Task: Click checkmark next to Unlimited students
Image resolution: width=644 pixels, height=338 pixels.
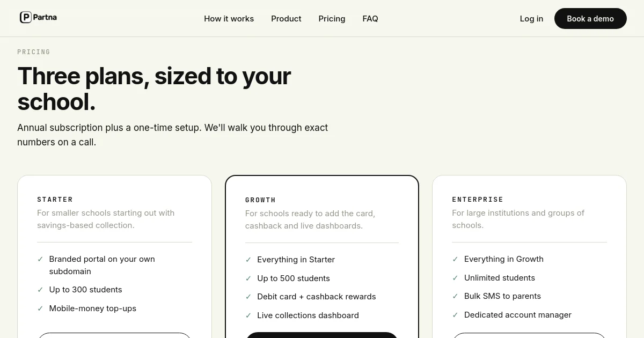Action: (455, 278)
